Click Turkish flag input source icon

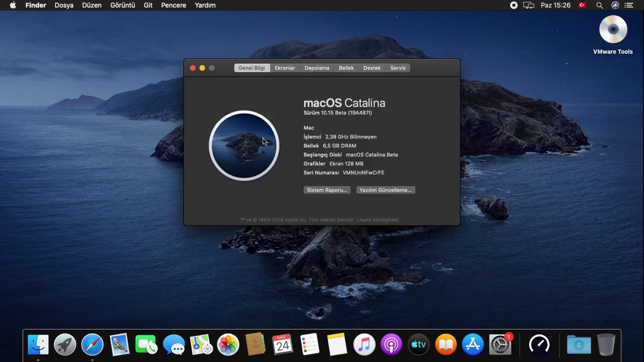(x=582, y=5)
